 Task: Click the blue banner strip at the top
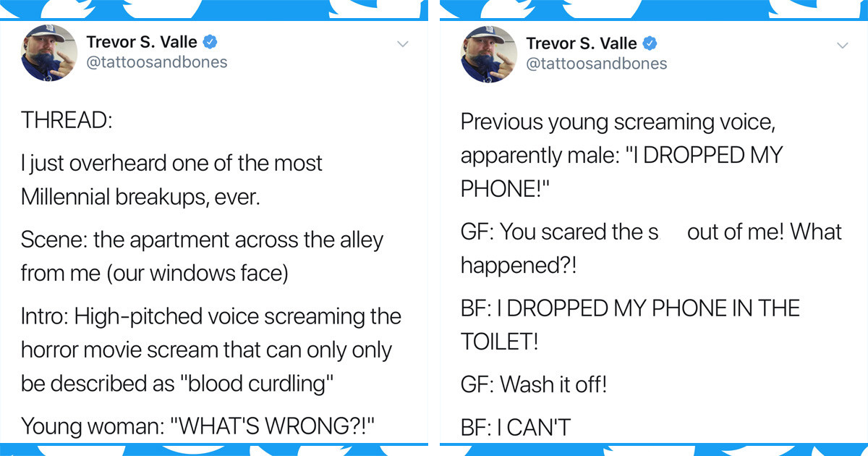click(434, 7)
